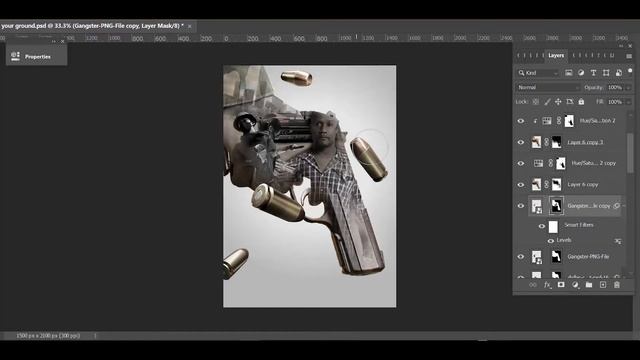
Task: Click the Levels smart filter name
Action: [564, 240]
